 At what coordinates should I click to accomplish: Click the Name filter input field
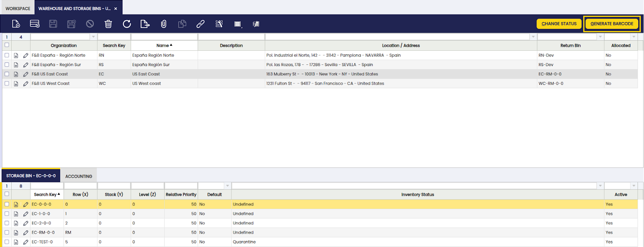point(164,37)
